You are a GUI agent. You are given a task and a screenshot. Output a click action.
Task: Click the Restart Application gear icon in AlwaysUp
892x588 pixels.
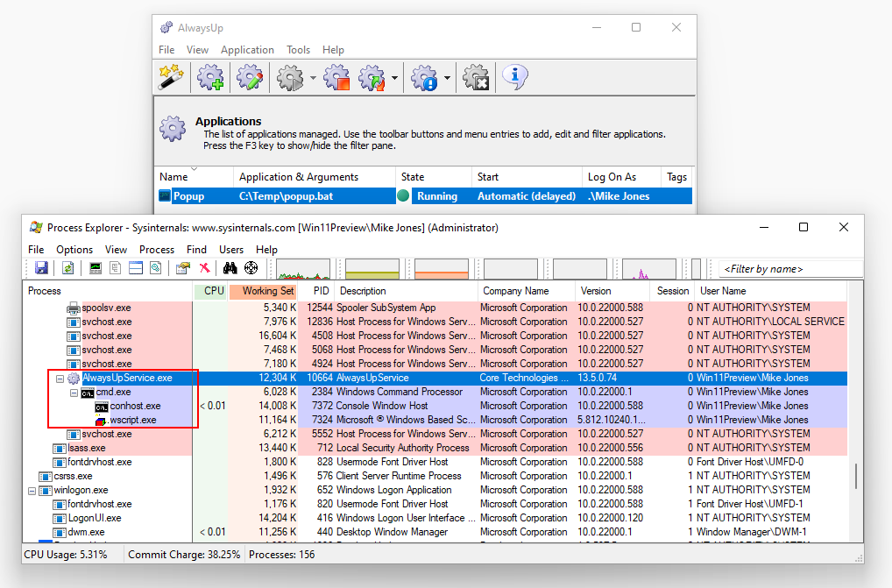pos(372,77)
